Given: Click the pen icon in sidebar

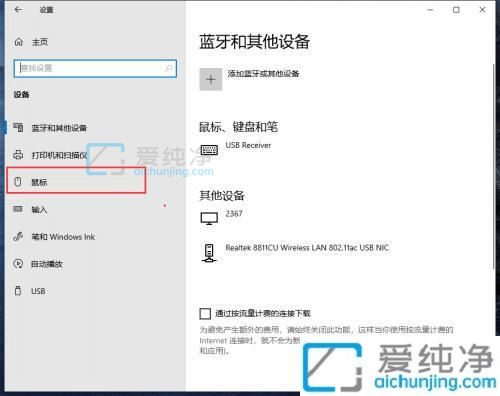Looking at the screenshot, I should point(18,236).
